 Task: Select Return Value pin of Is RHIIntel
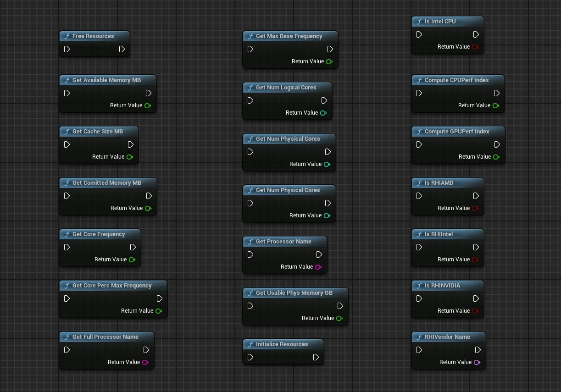475,259
